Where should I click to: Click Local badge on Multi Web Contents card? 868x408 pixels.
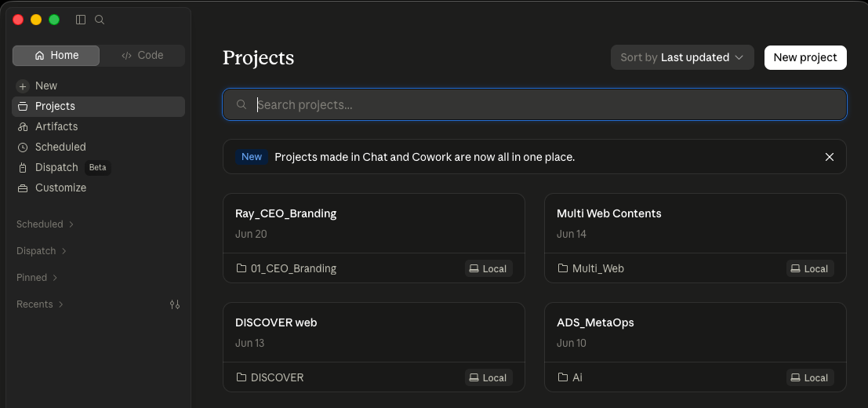tap(811, 268)
